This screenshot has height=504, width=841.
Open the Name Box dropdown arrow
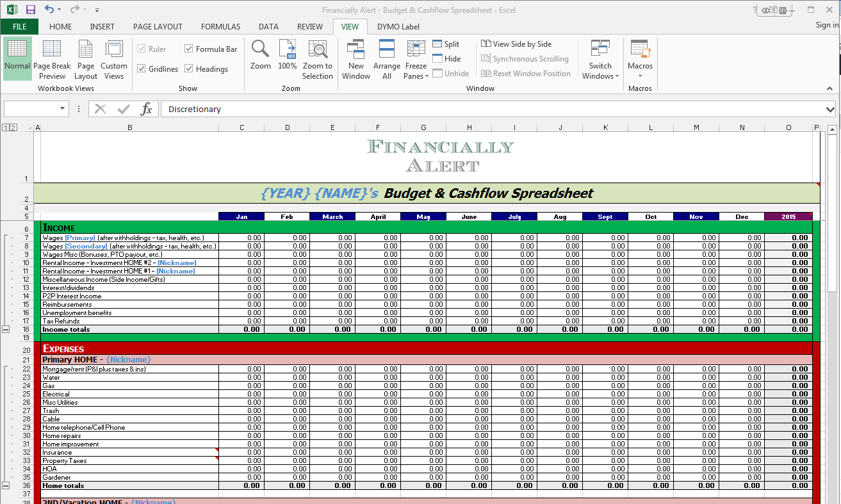tap(63, 109)
